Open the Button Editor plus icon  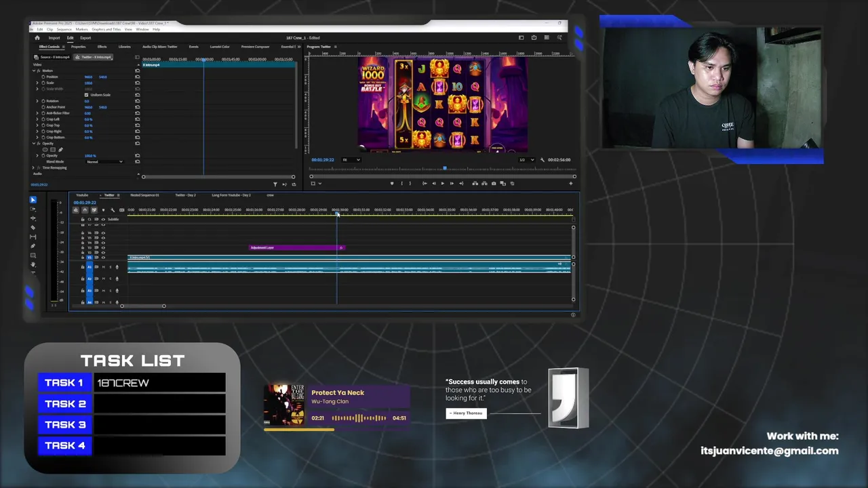click(571, 183)
